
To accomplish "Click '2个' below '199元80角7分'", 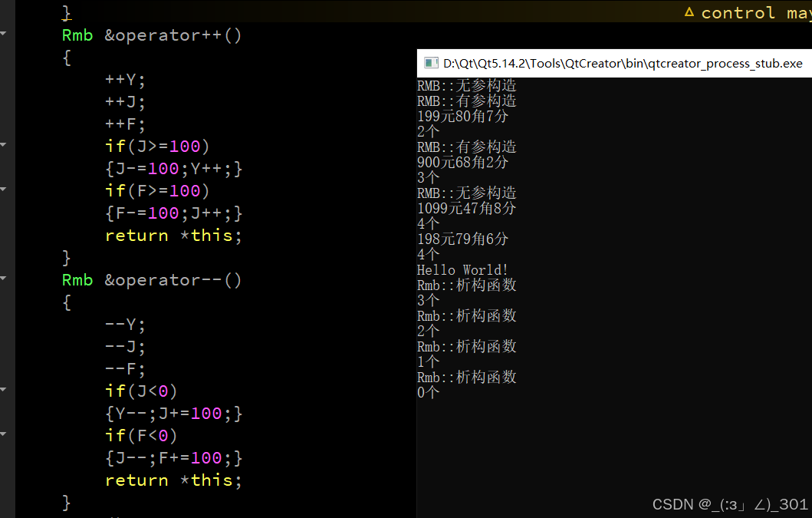I will (x=429, y=131).
